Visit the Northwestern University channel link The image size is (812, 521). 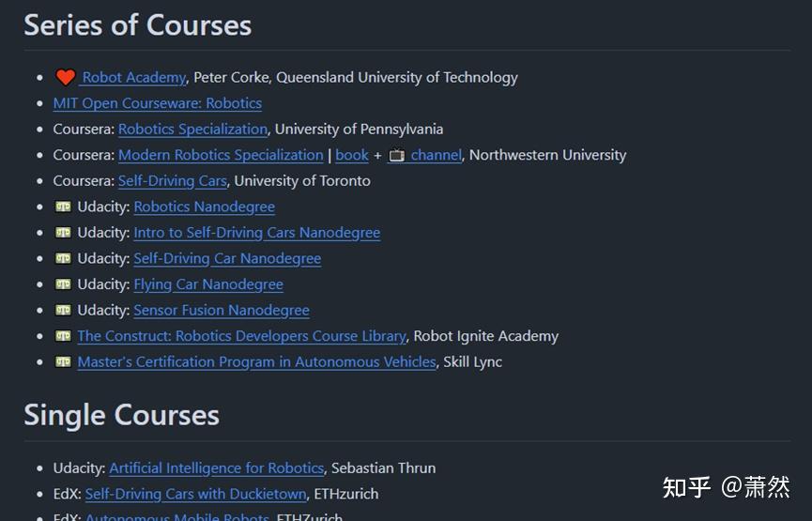[436, 155]
